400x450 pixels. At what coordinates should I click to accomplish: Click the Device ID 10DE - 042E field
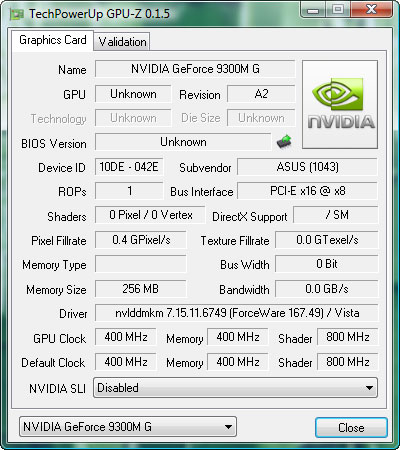click(x=129, y=167)
